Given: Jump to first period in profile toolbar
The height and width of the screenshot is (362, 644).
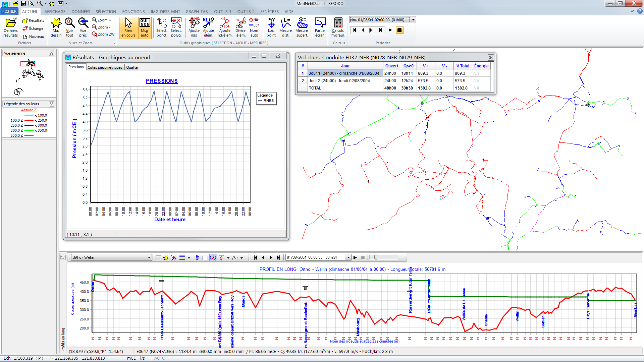Looking at the screenshot, I should [x=256, y=258].
